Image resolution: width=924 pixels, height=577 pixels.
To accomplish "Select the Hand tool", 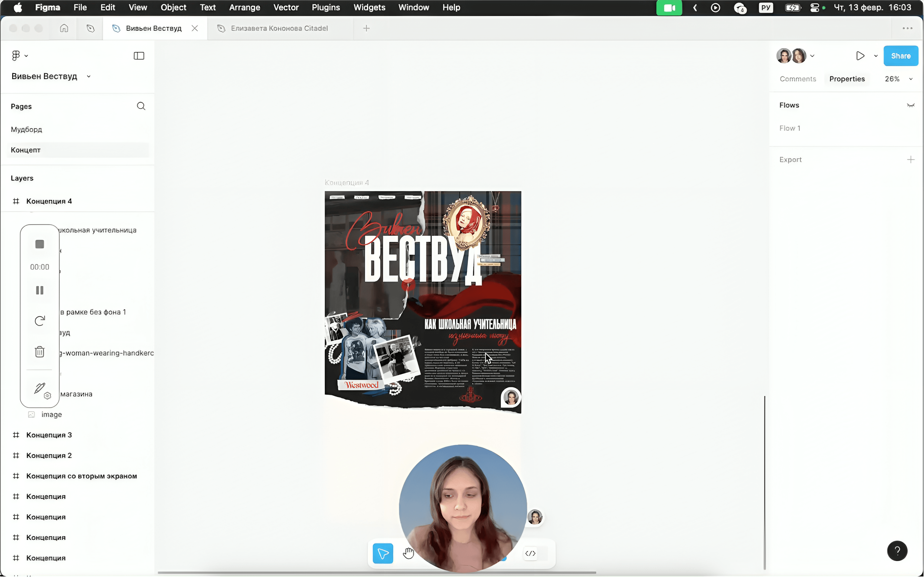I will [x=408, y=553].
